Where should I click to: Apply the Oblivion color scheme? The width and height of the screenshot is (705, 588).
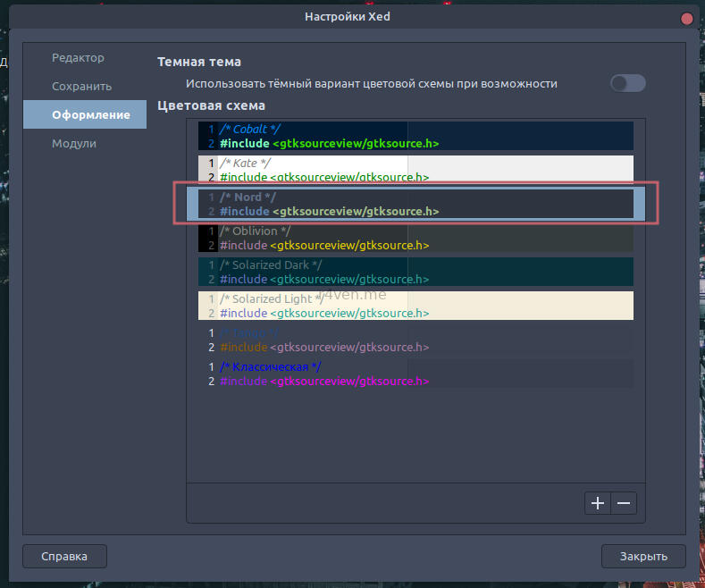415,238
